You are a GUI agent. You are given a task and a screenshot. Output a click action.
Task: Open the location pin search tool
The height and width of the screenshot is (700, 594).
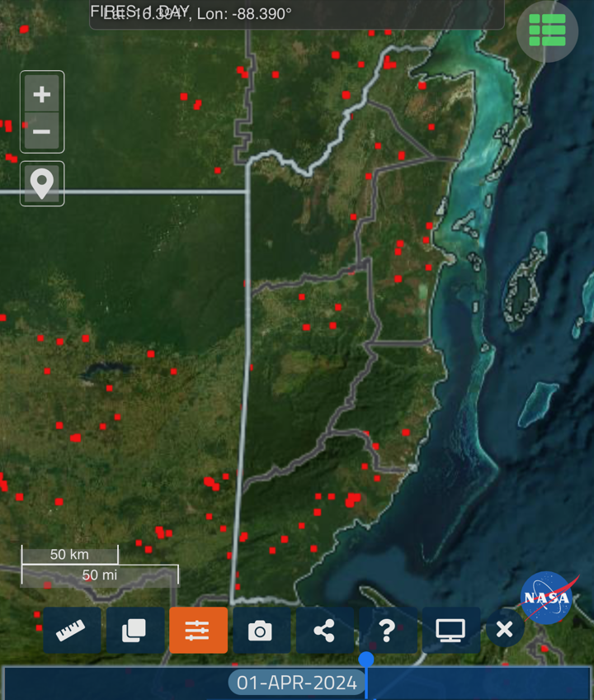coord(41,183)
